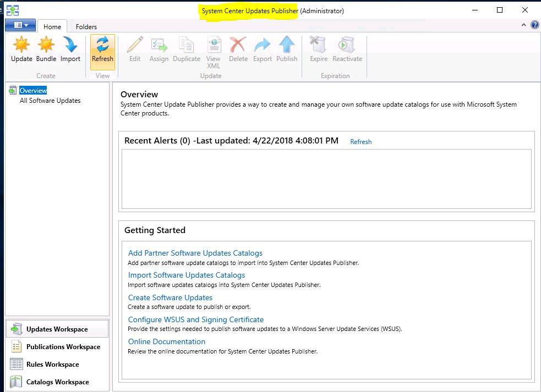Open the Help question mark icon

(534, 25)
